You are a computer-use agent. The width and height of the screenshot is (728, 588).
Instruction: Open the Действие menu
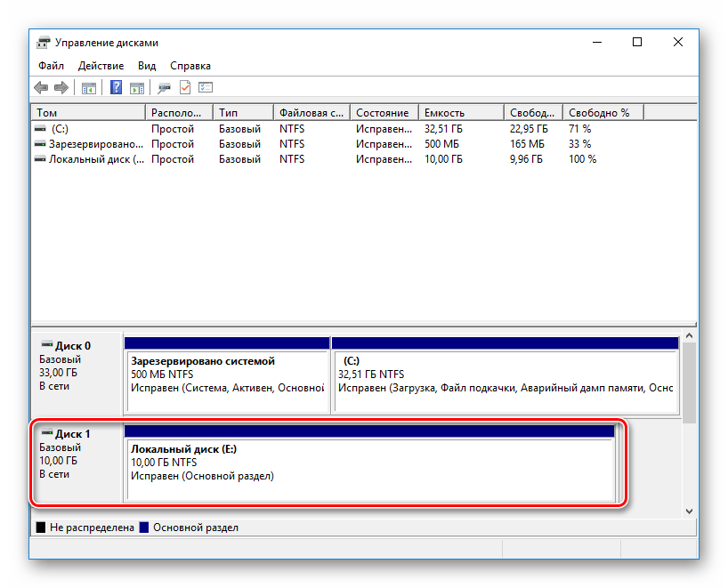[101, 65]
